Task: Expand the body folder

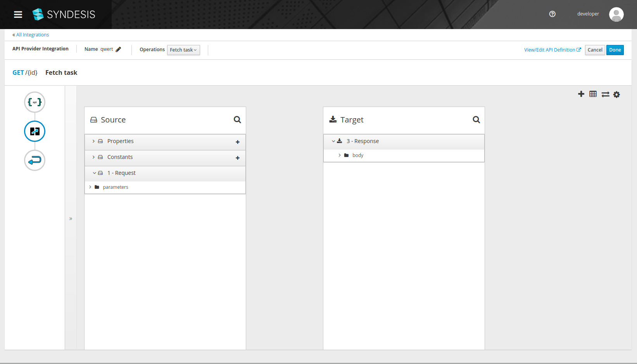Action: coord(340,155)
